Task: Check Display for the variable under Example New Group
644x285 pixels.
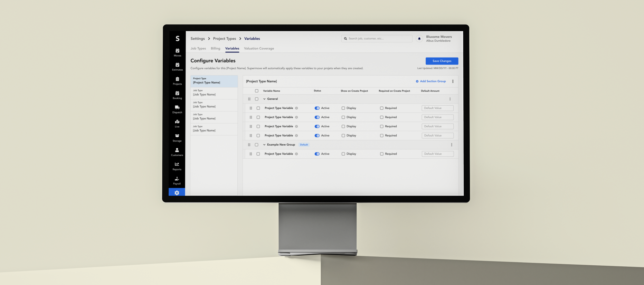Action: [343, 154]
